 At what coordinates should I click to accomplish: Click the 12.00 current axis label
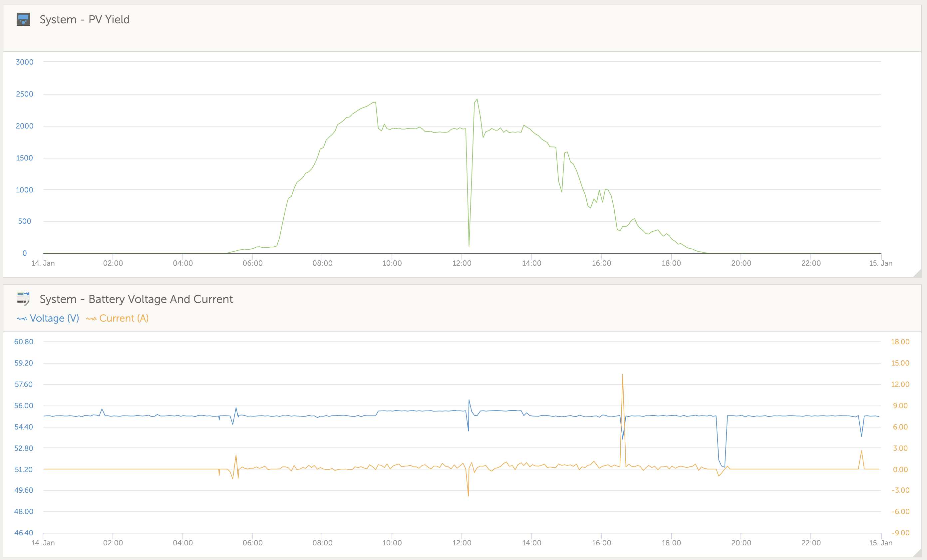[900, 384]
